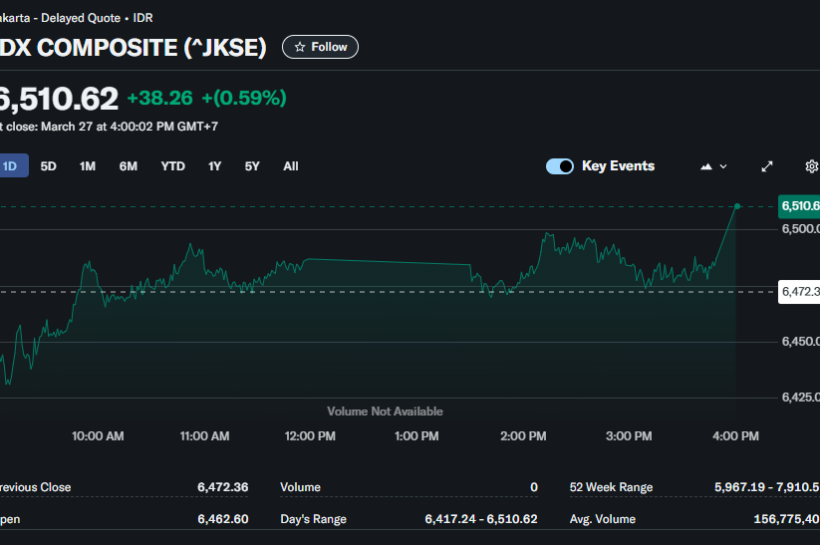Screen dimensions: 820x545
Task: Click the Previous Close value 6,472.36
Action: pyautogui.click(x=223, y=487)
